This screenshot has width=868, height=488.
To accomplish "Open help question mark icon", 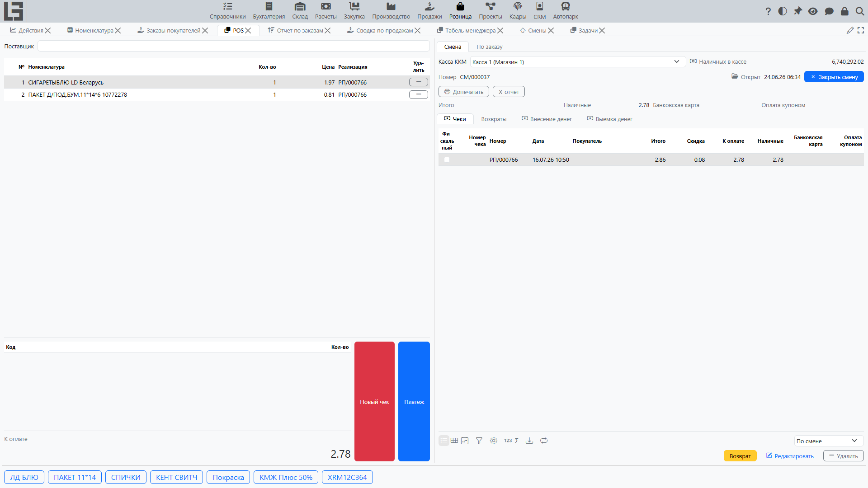I will 768,11.
